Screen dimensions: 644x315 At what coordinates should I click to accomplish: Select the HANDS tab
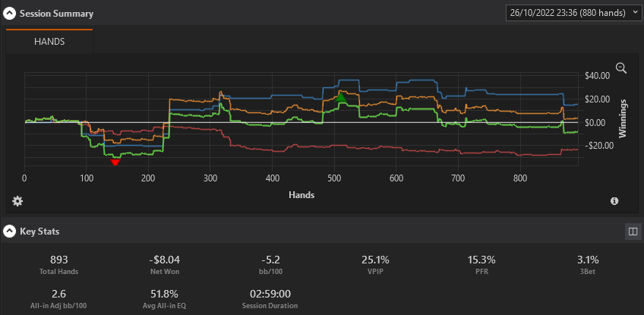(49, 42)
